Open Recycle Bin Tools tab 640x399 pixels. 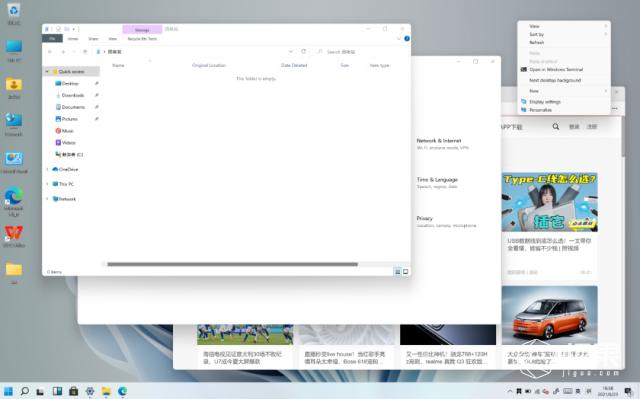click(x=142, y=39)
